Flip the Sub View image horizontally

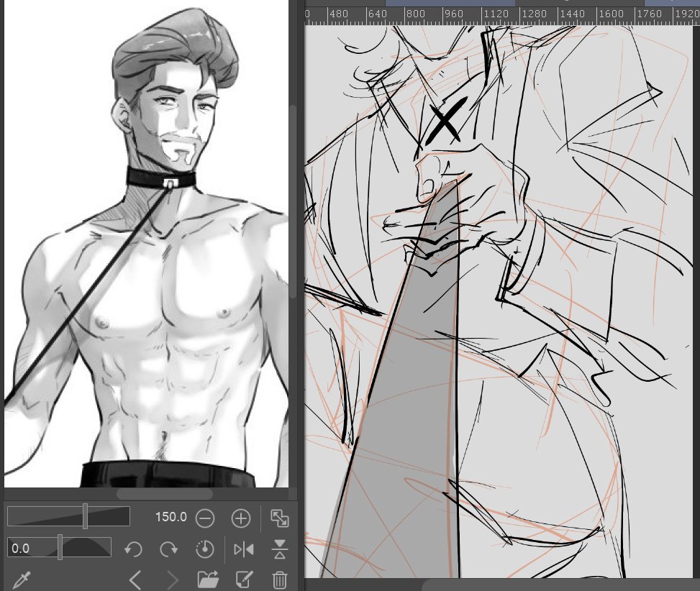tap(244, 549)
